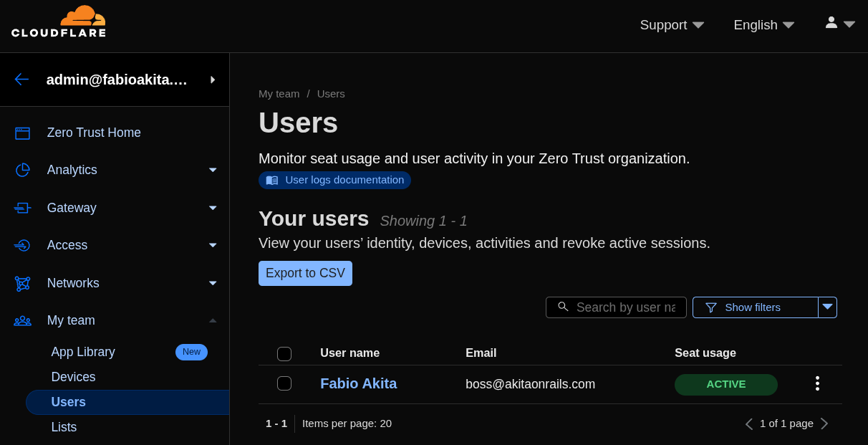This screenshot has height=445, width=868.
Task: Click the ACTIVE seat usage badge
Action: coord(726,384)
